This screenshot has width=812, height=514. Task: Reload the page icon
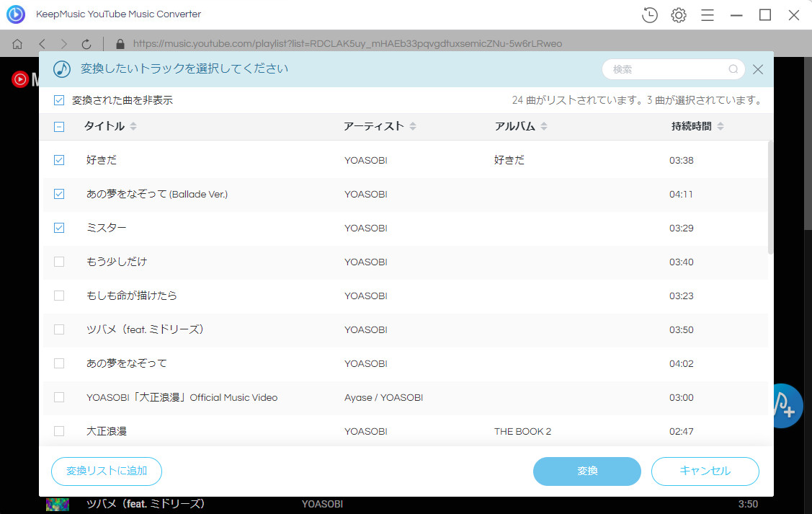[x=86, y=44]
